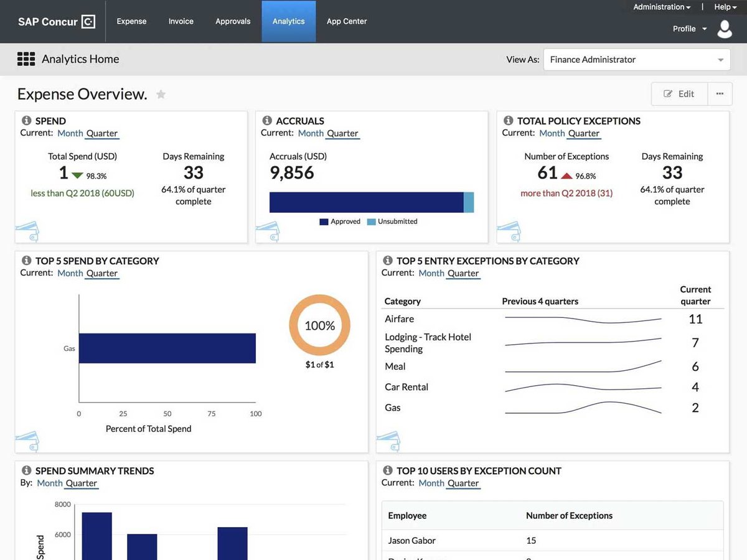Image resolution: width=747 pixels, height=560 pixels.
Task: Click the Edit button
Action: [679, 94]
